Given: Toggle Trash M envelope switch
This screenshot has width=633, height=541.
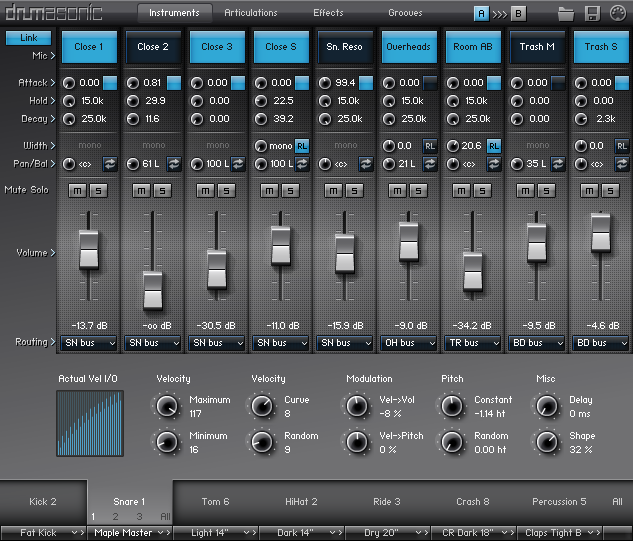Looking at the screenshot, I should click(x=558, y=83).
